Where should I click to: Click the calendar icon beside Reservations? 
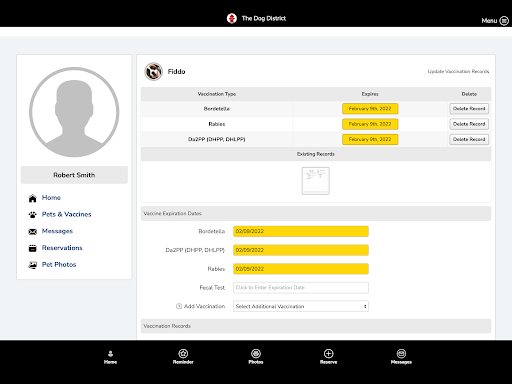tap(32, 248)
